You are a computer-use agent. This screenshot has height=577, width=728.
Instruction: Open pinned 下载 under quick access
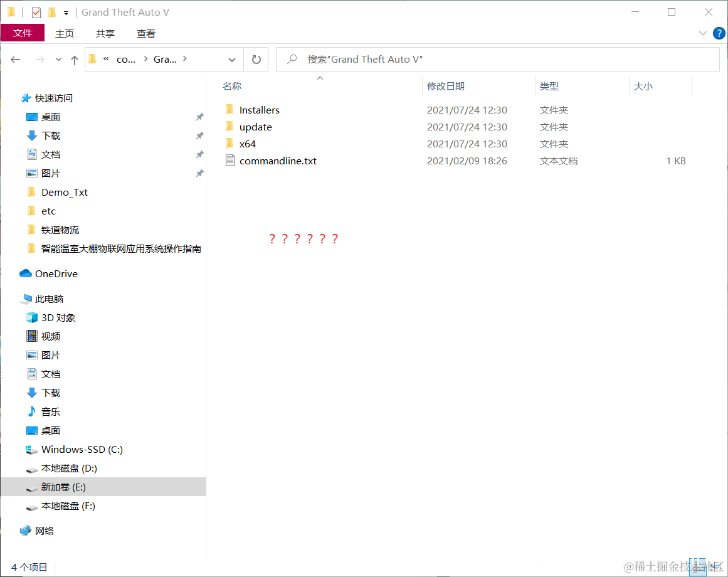[51, 136]
